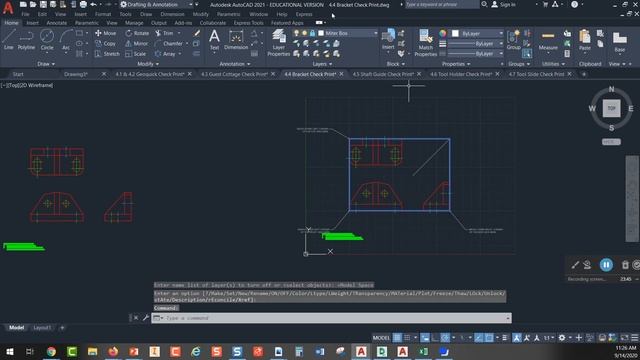Image resolution: width=640 pixels, height=360 pixels.
Task: Toggle drawing grid display in status bar
Action: pyautogui.click(x=397, y=338)
